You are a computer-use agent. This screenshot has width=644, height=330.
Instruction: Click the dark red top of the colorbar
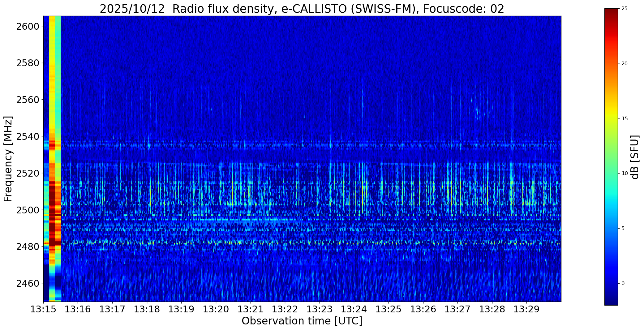tap(611, 14)
